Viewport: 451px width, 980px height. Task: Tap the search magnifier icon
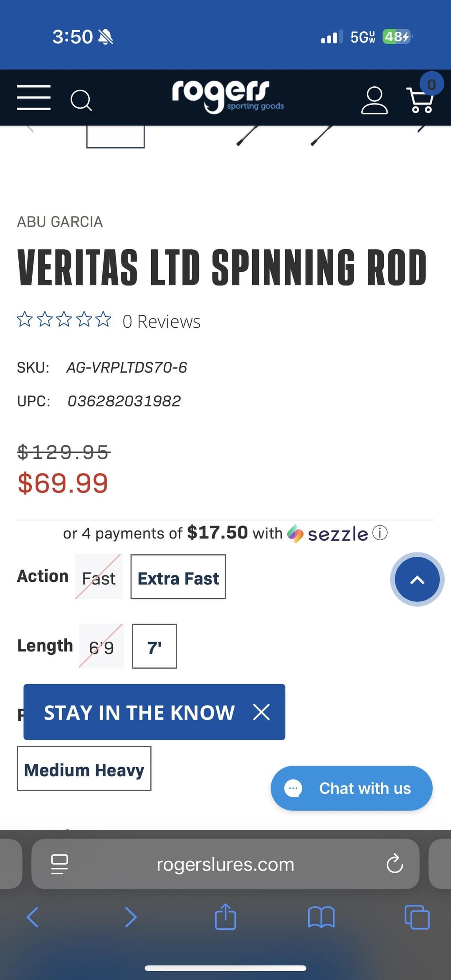[x=81, y=100]
